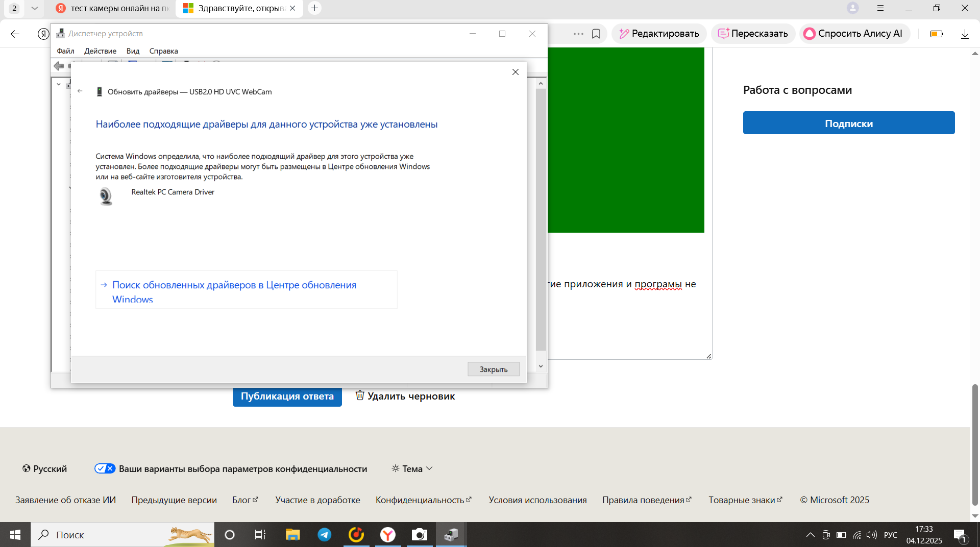This screenshot has width=980, height=547.
Task: Click Device Manager scrollbar down arrow
Action: coord(541,366)
